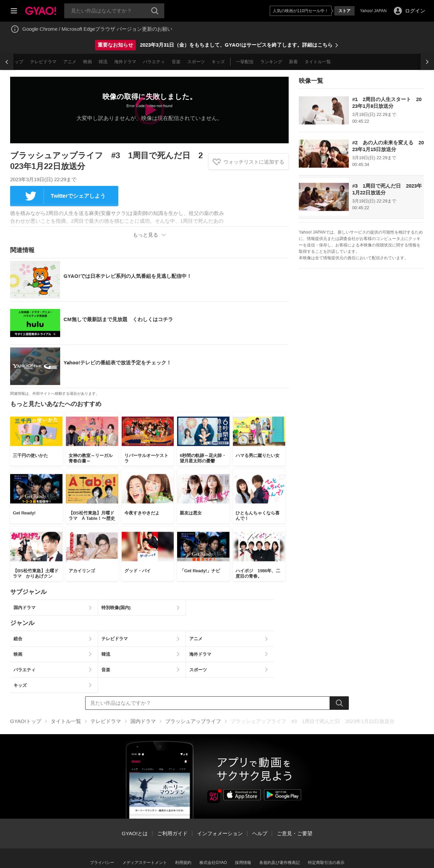The image size is (434, 868).
Task: Open episode #2 thumbnail in 映像一覧
Action: coord(324,153)
